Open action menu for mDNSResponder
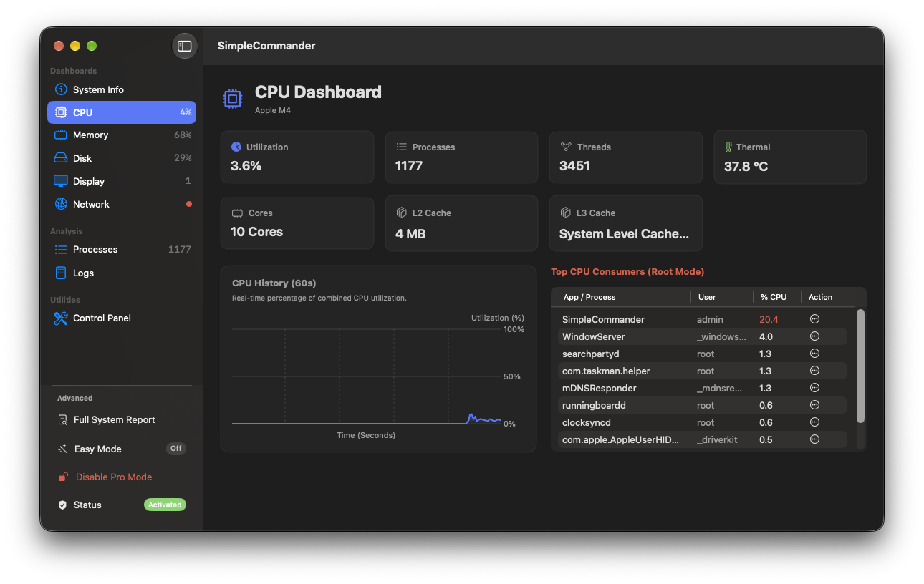 814,388
